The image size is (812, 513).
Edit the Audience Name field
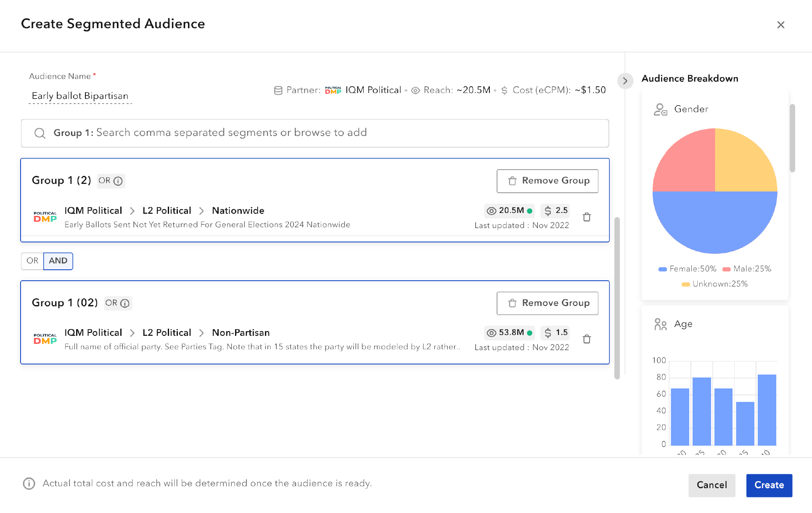point(79,96)
